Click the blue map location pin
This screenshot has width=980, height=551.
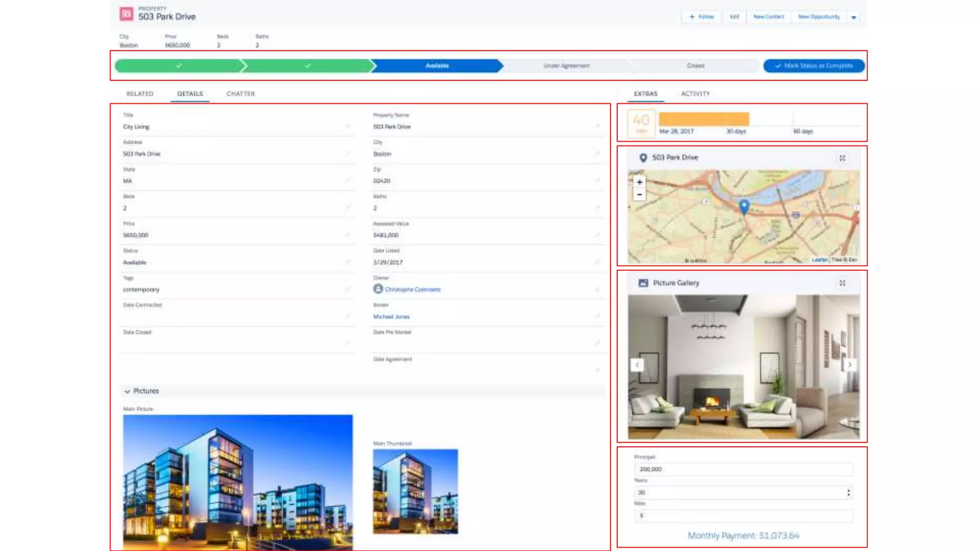[x=744, y=206]
